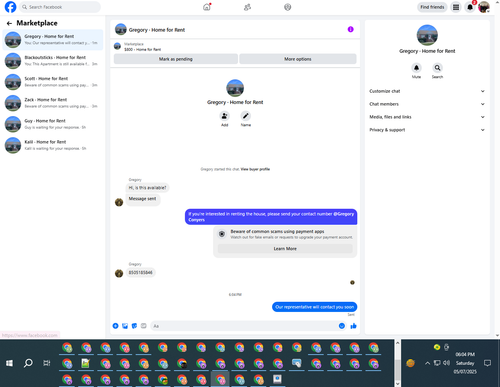Open the emoji picker
This screenshot has height=387, width=500.
click(342, 326)
